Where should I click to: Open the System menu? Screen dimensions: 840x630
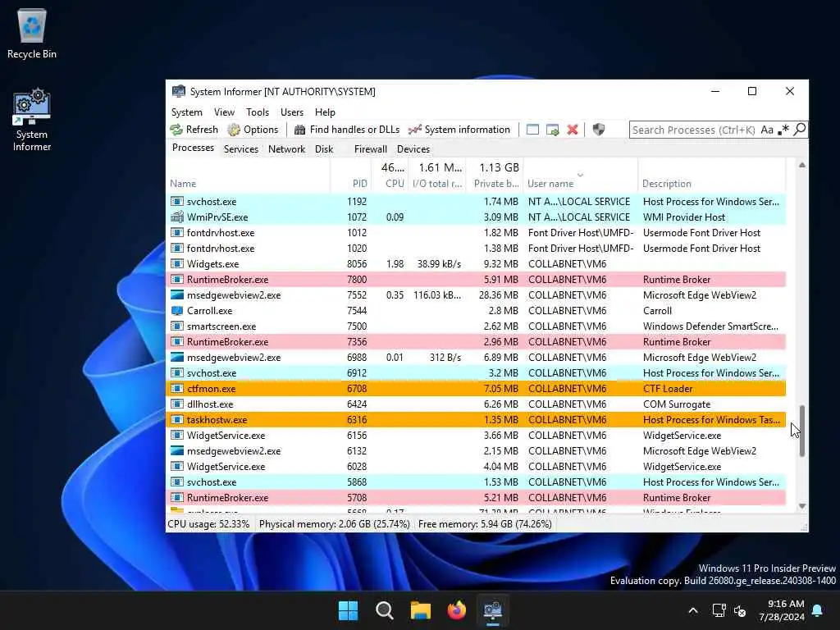tap(186, 112)
